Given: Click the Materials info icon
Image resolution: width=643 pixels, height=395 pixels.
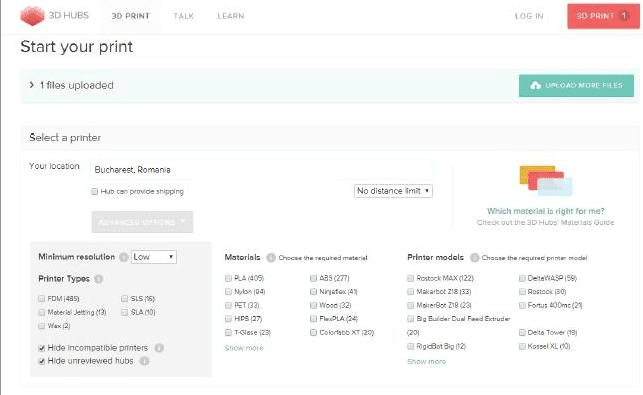Looking at the screenshot, I should (x=271, y=258).
